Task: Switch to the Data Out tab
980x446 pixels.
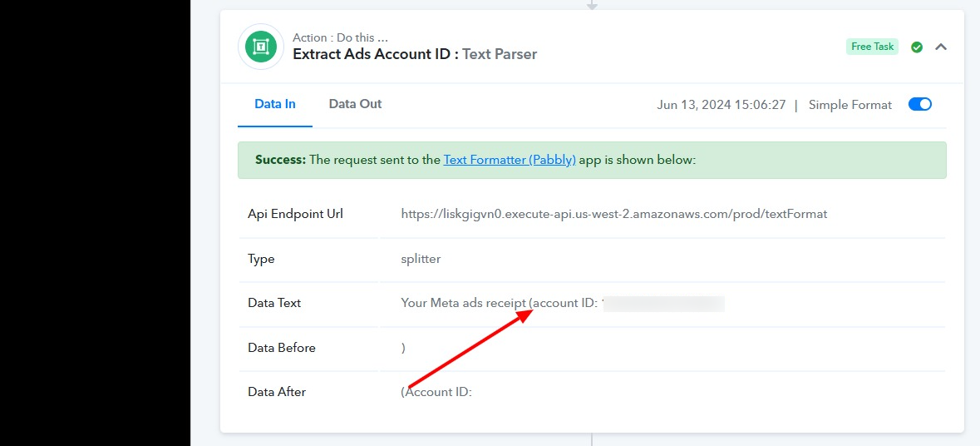Action: 355,105
